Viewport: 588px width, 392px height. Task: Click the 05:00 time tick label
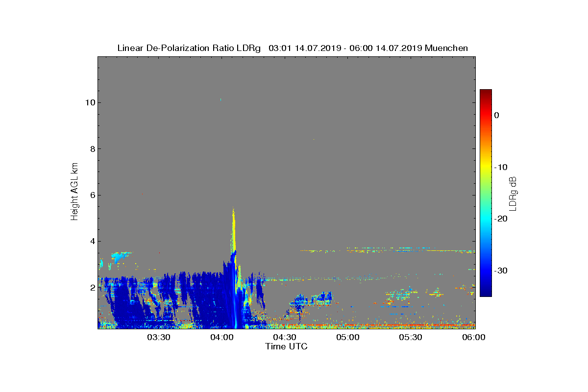pos(348,337)
